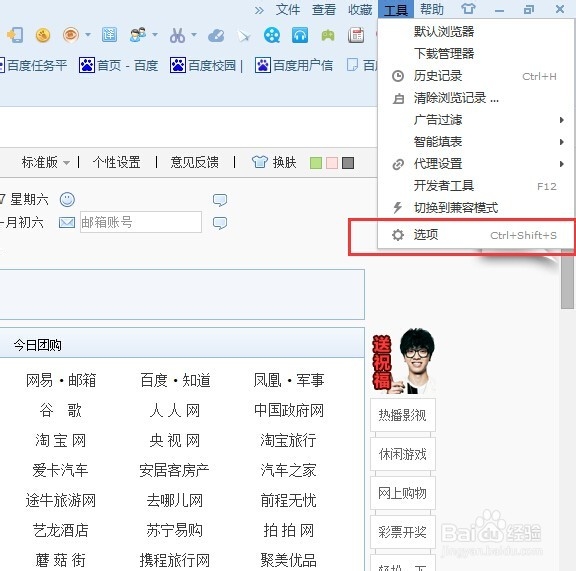Click the cloud icon in toolbar
Image resolution: width=576 pixels, height=571 pixels.
pos(216,36)
